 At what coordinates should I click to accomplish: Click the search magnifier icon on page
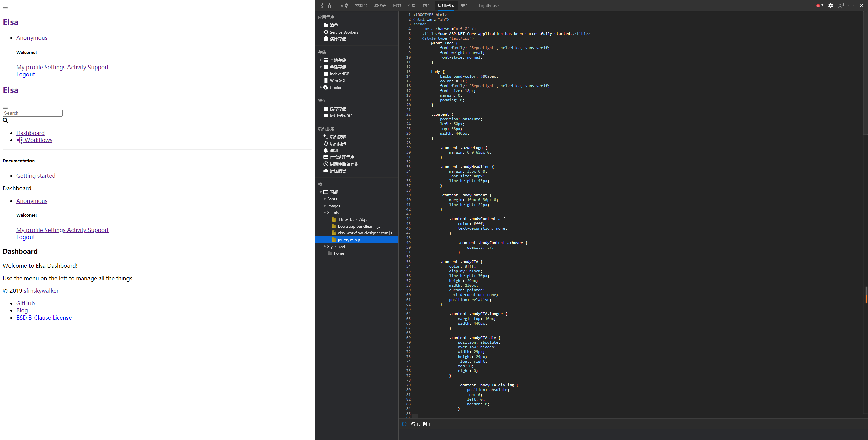pos(5,120)
